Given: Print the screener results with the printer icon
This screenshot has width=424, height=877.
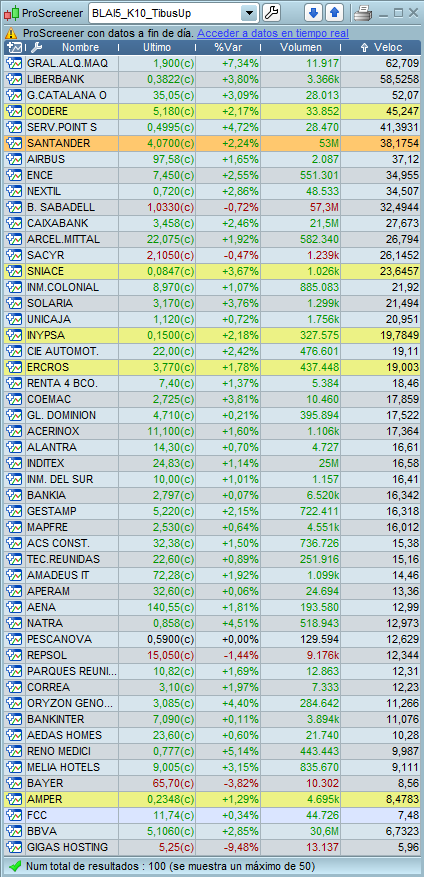Looking at the screenshot, I should tap(362, 12).
